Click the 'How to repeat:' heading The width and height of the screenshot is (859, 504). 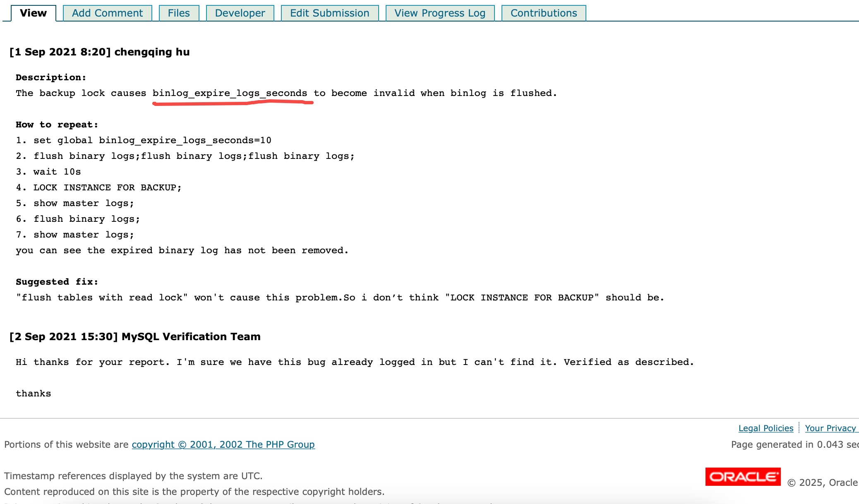(57, 125)
